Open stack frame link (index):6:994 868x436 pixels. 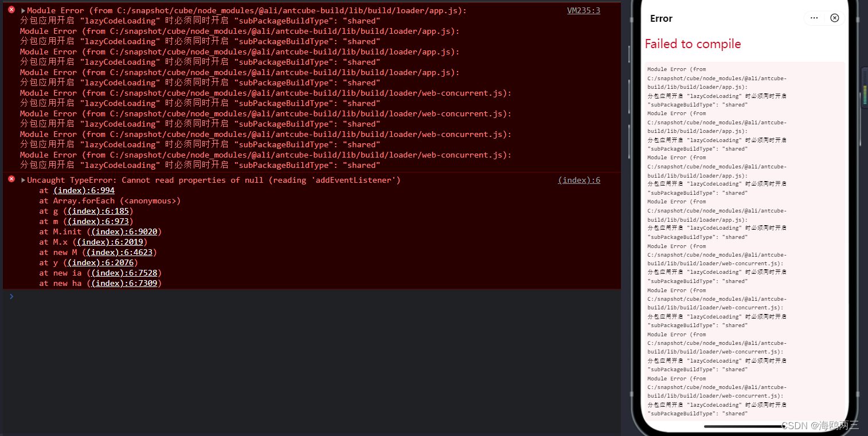[84, 190]
